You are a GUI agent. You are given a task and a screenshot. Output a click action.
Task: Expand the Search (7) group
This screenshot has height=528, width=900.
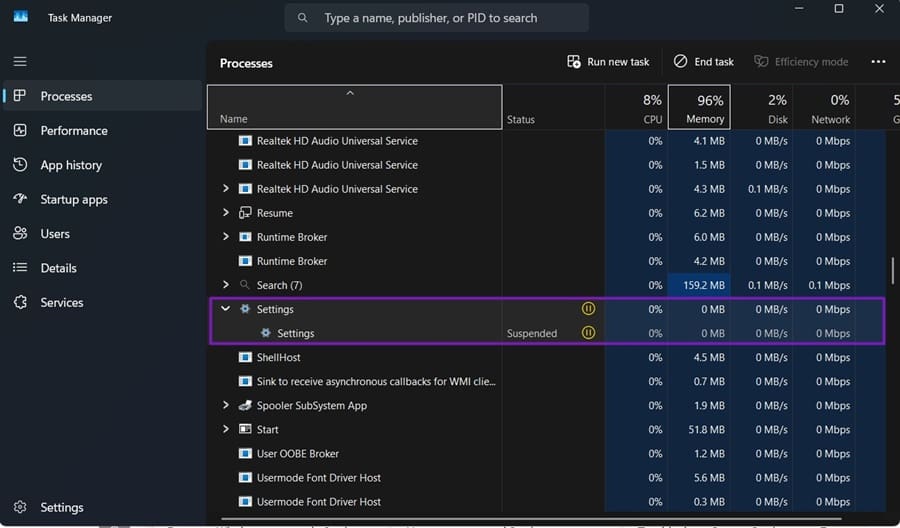[226, 285]
